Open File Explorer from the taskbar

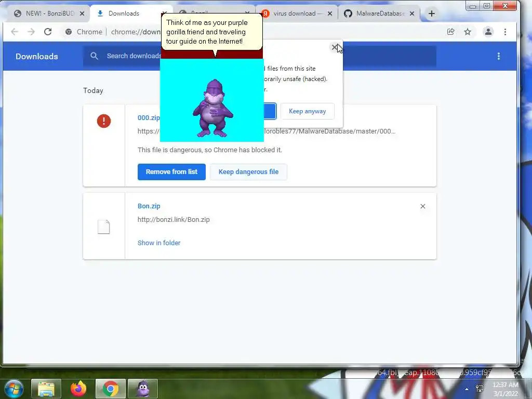(x=46, y=389)
